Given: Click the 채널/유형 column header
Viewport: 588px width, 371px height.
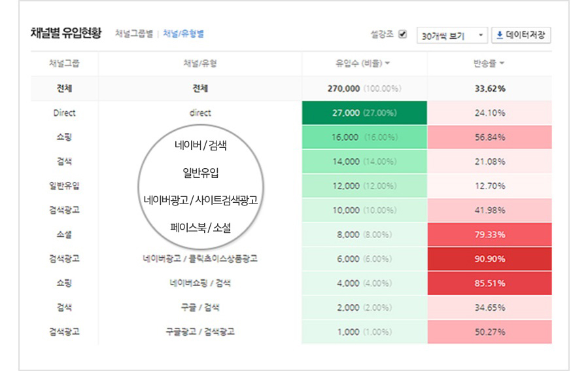Looking at the screenshot, I should (200, 64).
